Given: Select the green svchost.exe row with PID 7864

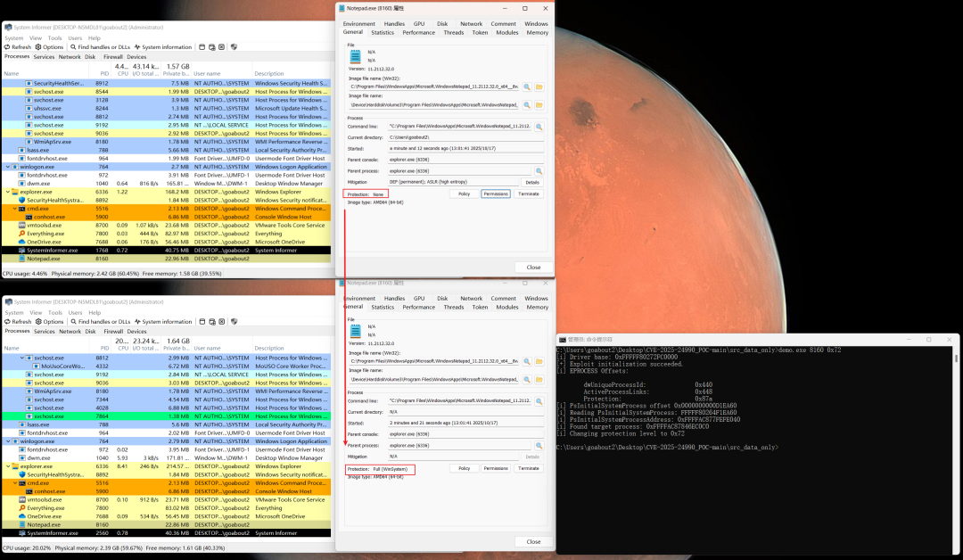Looking at the screenshot, I should (48, 416).
